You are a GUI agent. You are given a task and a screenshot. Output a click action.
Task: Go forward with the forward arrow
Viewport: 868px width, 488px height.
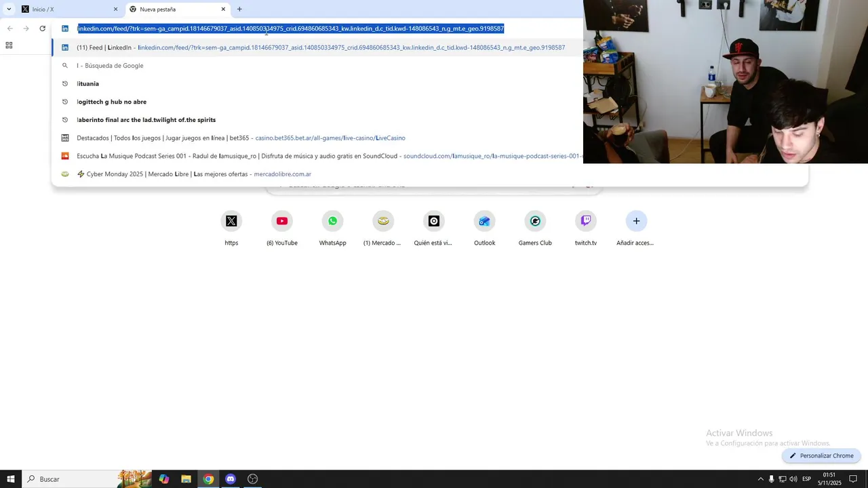26,28
